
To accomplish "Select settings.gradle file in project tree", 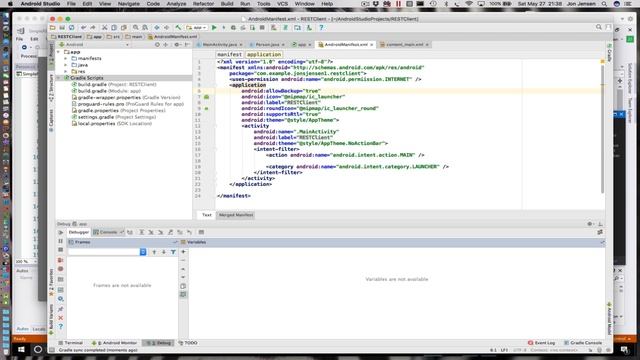I will point(114,117).
